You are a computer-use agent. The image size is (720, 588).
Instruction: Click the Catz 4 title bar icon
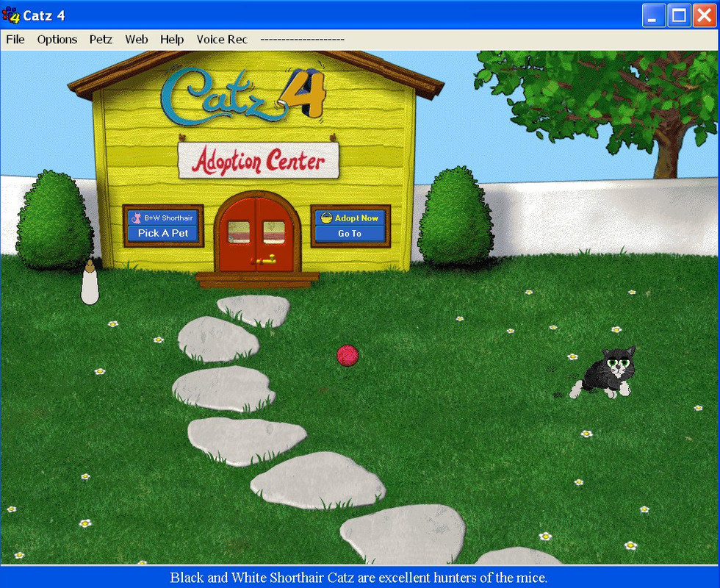click(x=10, y=15)
